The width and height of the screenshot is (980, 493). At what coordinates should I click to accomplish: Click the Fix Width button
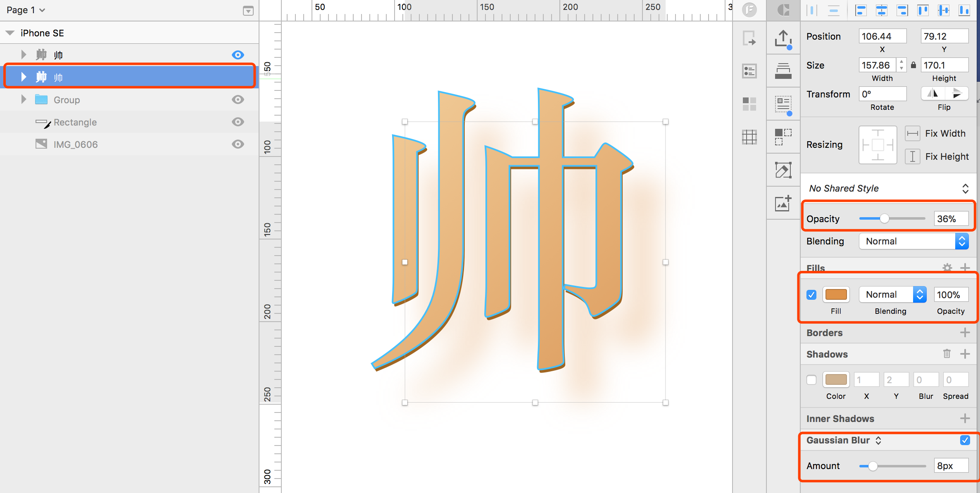(x=913, y=133)
